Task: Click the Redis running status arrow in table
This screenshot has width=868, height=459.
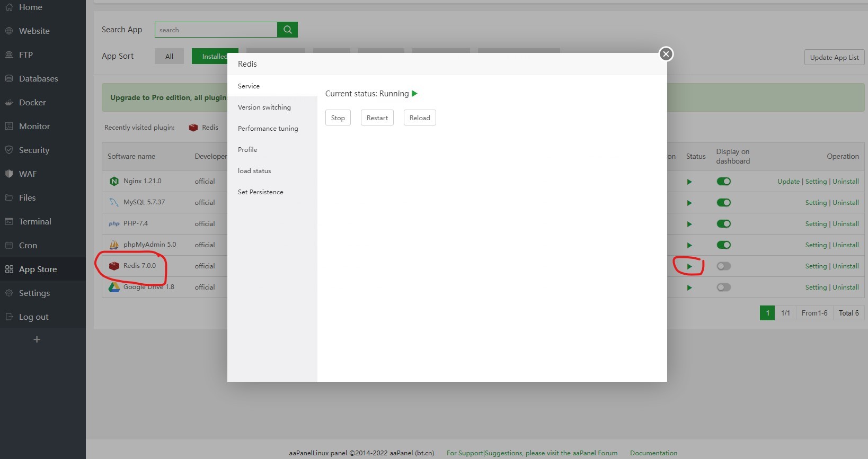Action: pos(689,266)
